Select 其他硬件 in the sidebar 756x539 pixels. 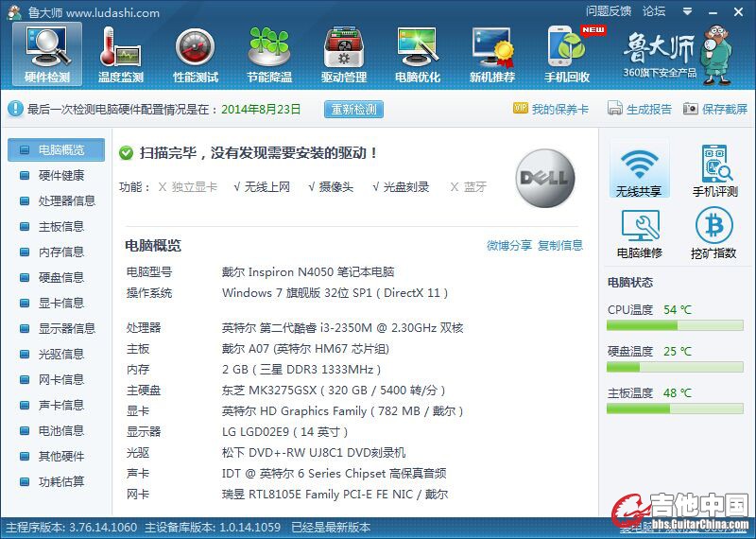click(57, 456)
